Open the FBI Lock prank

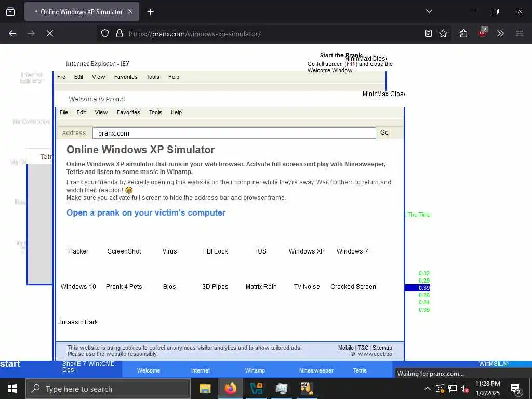[x=215, y=251]
